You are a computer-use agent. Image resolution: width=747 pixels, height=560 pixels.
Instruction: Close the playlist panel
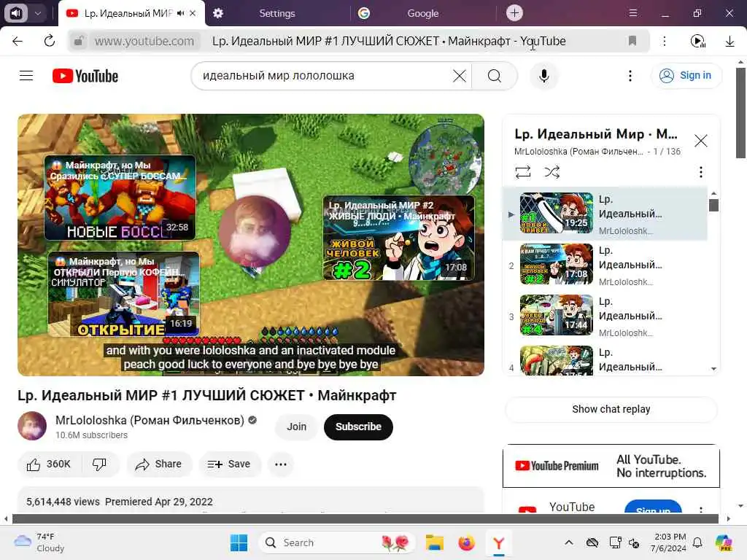click(700, 141)
